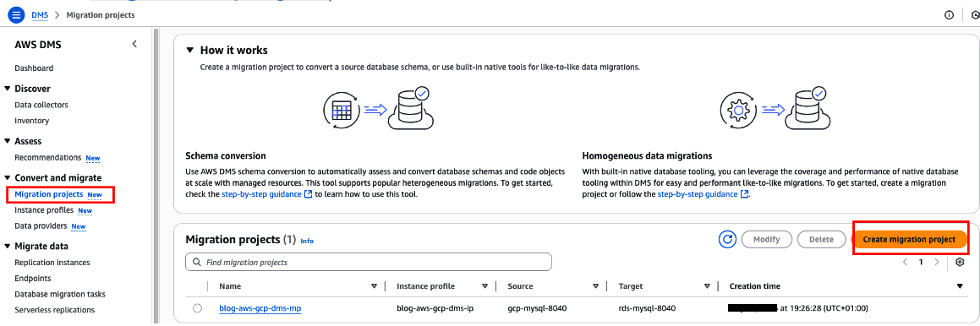
Task: Sort by Creation time descending arrow
Action: click(x=960, y=286)
